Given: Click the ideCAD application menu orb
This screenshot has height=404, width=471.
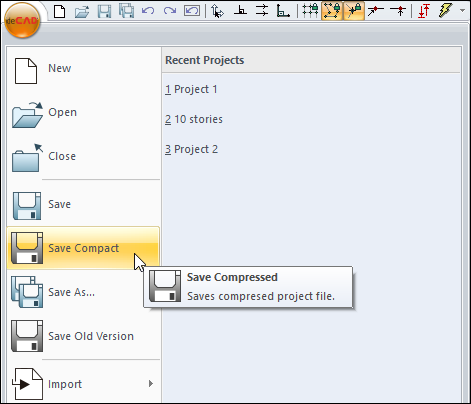Looking at the screenshot, I should coord(22,20).
